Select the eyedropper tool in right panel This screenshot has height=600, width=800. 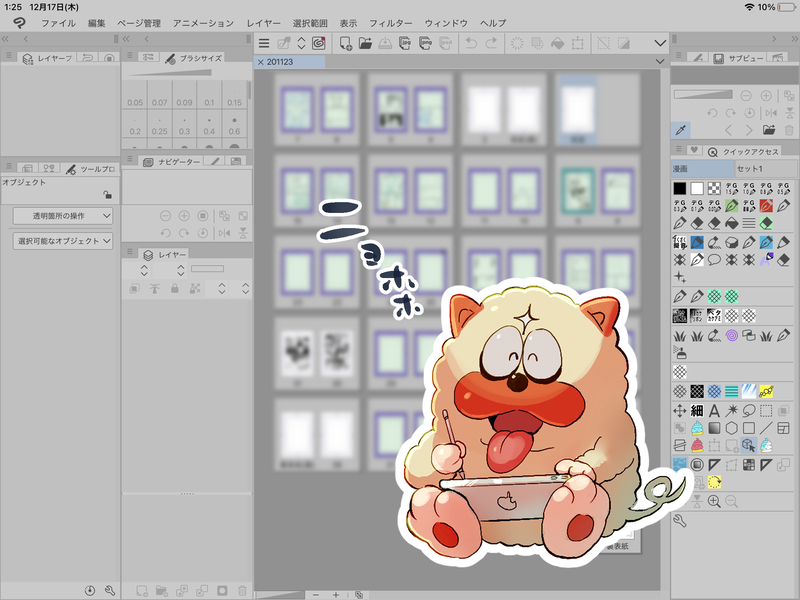pos(680,130)
